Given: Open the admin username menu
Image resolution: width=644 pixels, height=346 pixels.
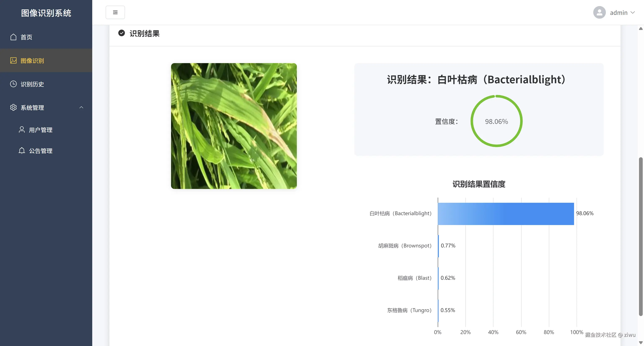Looking at the screenshot, I should pyautogui.click(x=618, y=13).
